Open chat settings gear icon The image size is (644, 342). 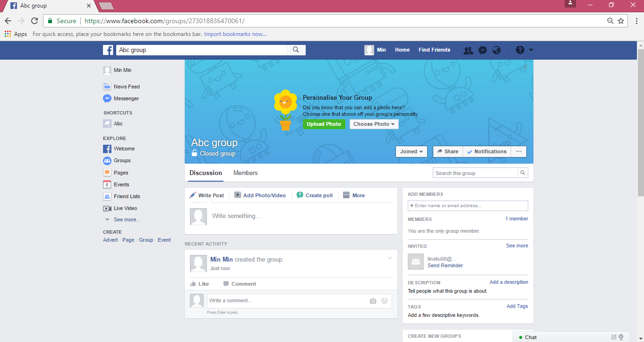621,337
